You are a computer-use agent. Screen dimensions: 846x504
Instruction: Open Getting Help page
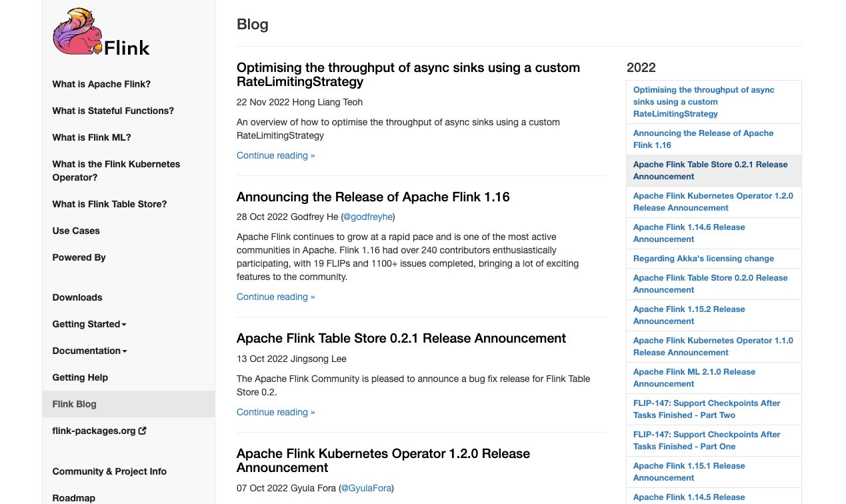(x=80, y=377)
